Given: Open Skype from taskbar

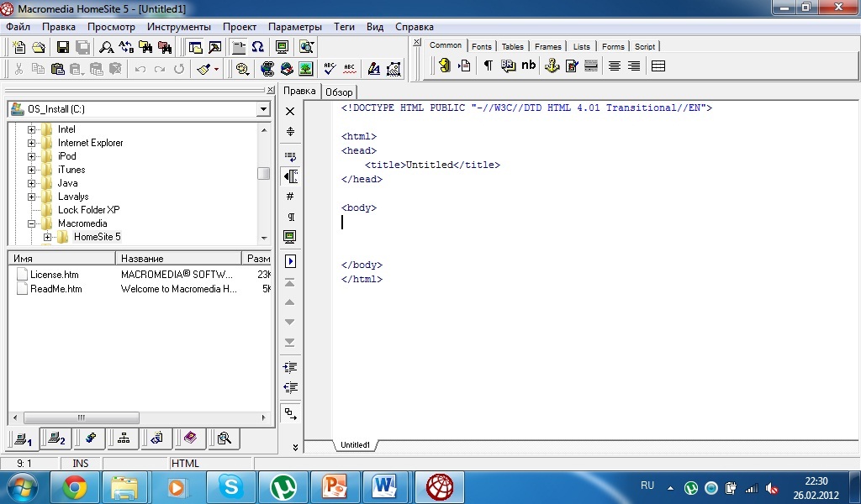Looking at the screenshot, I should coord(230,487).
